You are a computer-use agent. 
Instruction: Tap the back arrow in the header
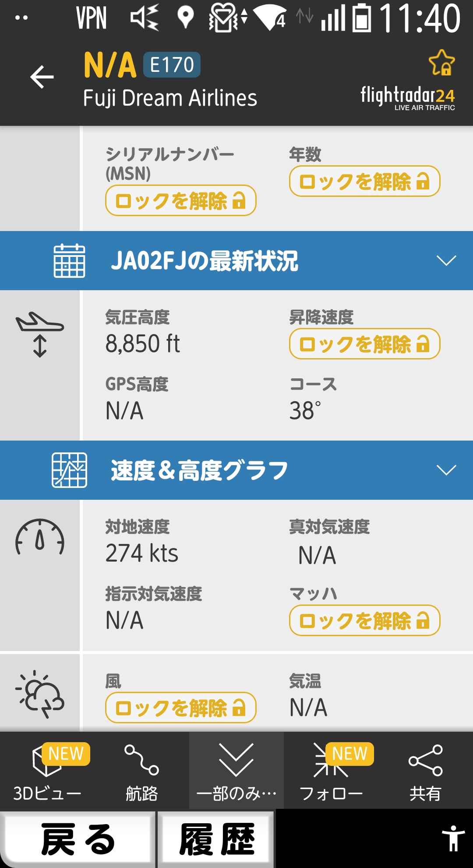(x=42, y=77)
